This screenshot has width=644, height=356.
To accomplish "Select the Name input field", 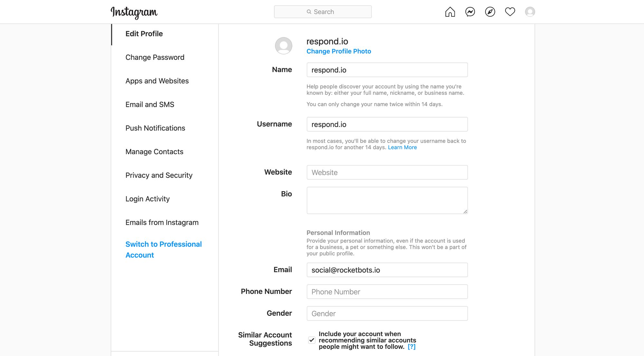I will point(387,70).
